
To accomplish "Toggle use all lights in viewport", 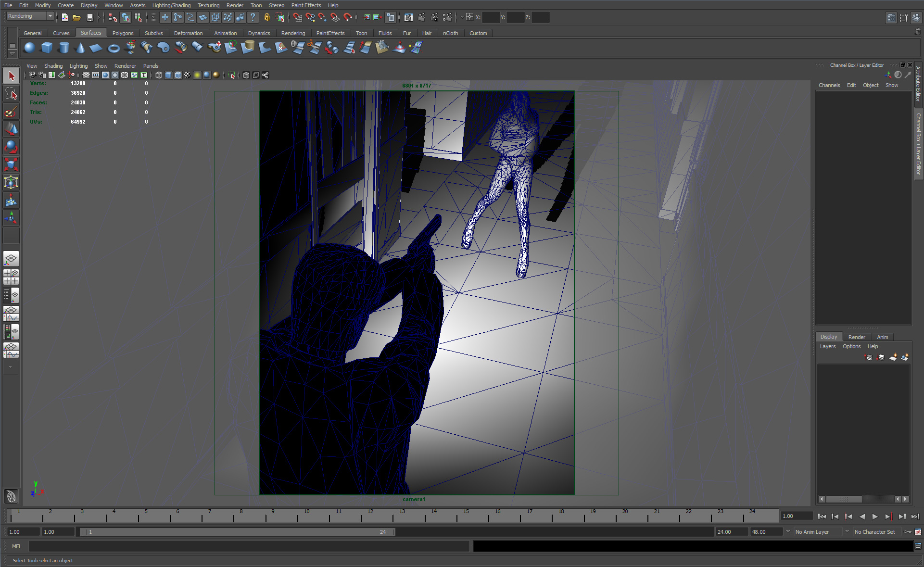I will (197, 75).
